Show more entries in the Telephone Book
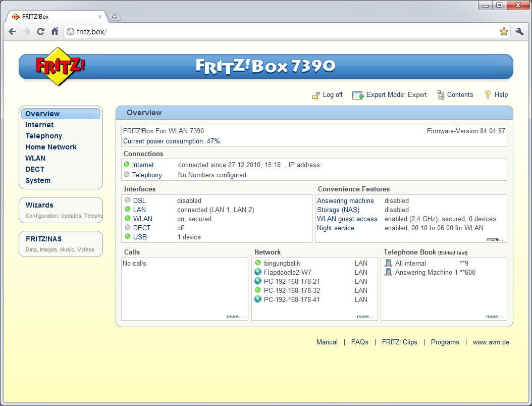Viewport: 532px width, 406px height. [494, 317]
